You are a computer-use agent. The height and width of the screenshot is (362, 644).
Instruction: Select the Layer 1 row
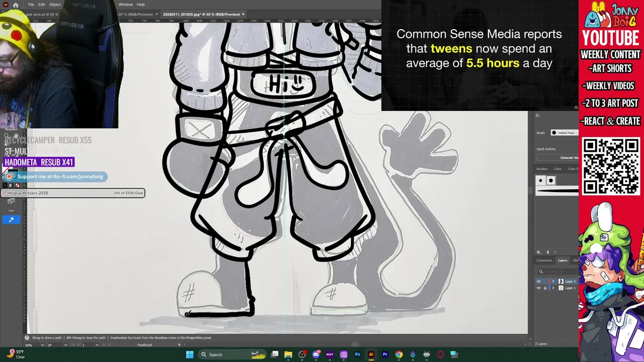pos(557,288)
